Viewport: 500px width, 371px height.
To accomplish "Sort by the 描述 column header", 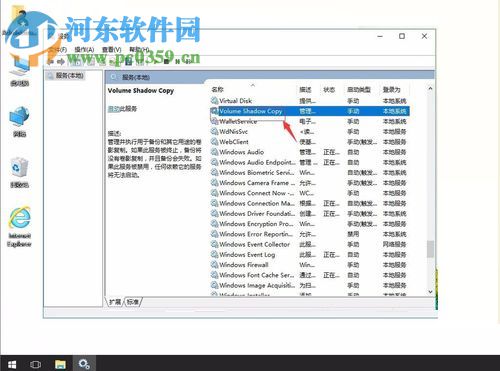I will coord(305,90).
